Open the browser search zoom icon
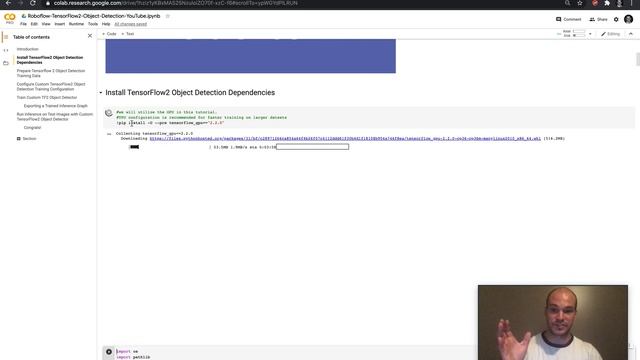The image size is (640, 360). coord(567,3)
